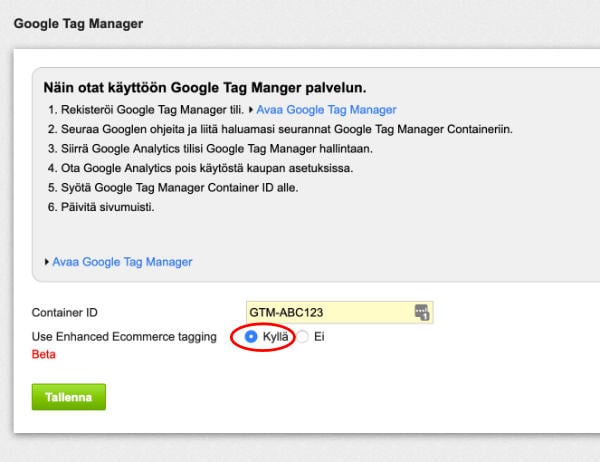Click step 4 'Ota Google Analytics pois käytöstä'
600x462 pixels.
(207, 168)
